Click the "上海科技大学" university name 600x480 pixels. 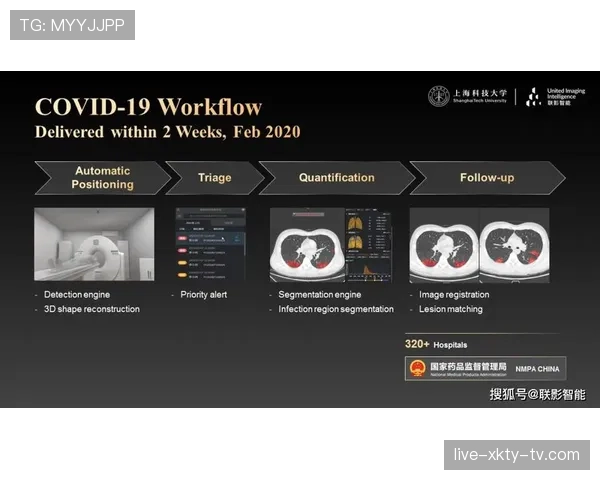coord(480,93)
